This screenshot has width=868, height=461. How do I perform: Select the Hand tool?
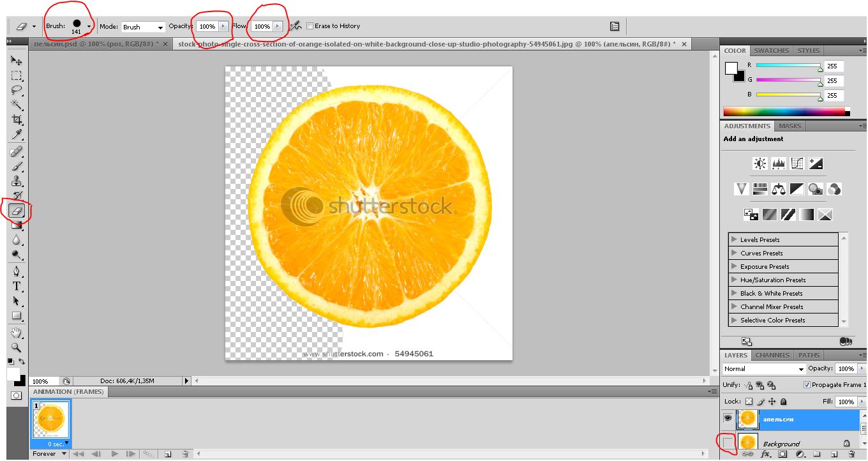(x=17, y=333)
